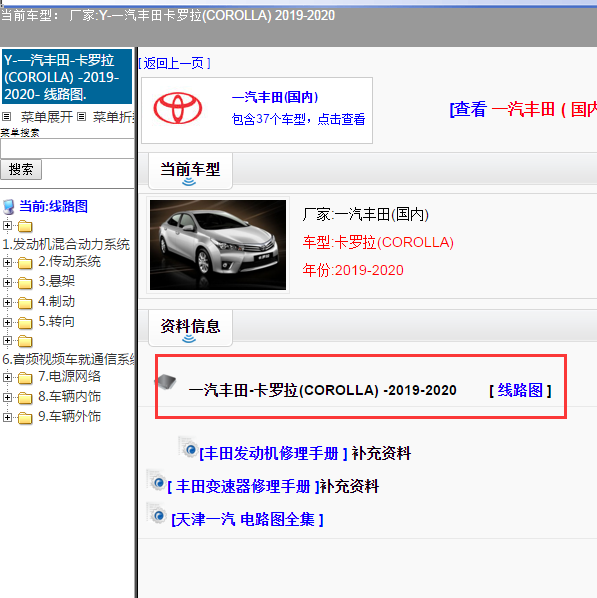Click the 查看 一汽丰田 link at right
This screenshot has height=598, width=597.
point(523,109)
